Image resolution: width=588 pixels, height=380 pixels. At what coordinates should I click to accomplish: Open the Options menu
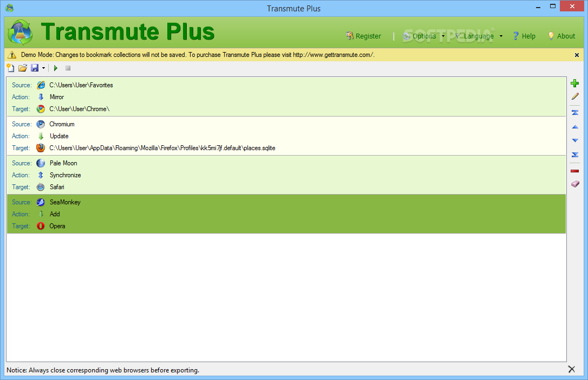(420, 36)
